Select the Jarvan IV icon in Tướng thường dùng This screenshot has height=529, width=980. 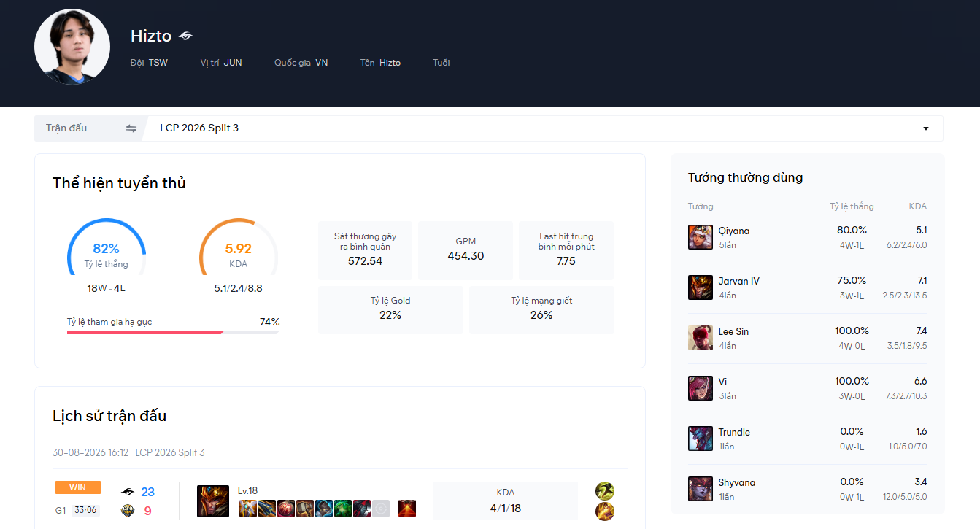click(x=701, y=287)
